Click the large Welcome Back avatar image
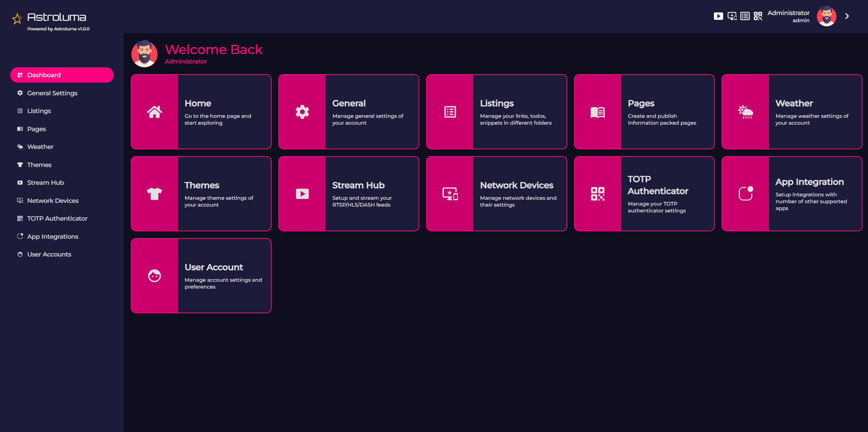 pyautogui.click(x=144, y=54)
